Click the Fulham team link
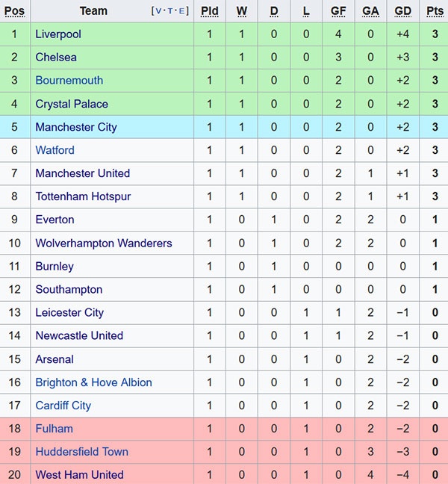The height and width of the screenshot is (484, 448). click(x=55, y=429)
